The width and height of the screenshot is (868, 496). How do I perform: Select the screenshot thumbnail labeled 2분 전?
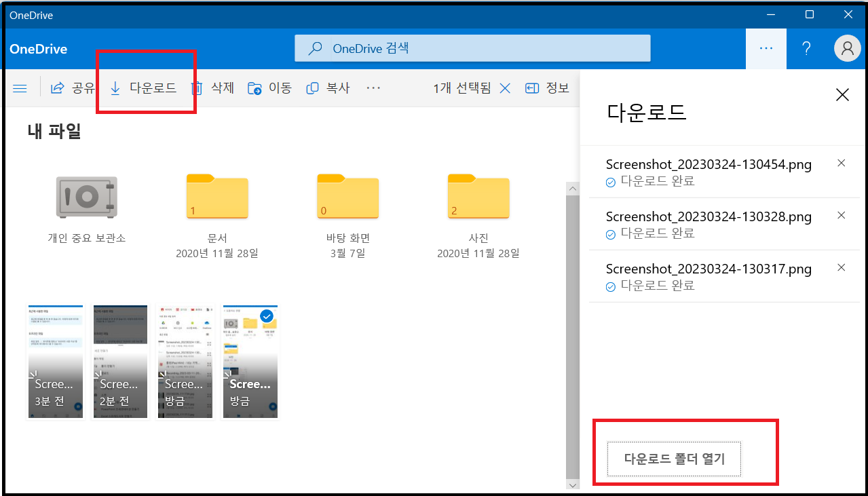click(120, 362)
